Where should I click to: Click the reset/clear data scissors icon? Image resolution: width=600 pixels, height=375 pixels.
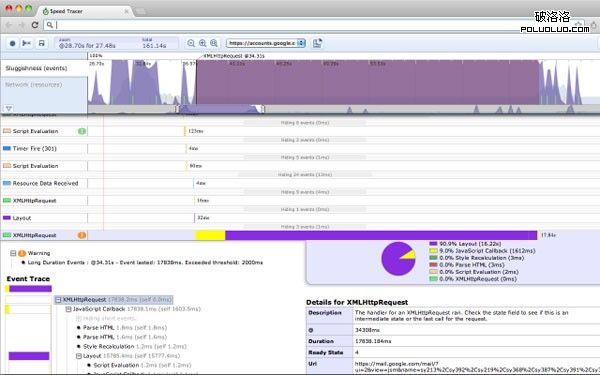click(x=27, y=43)
